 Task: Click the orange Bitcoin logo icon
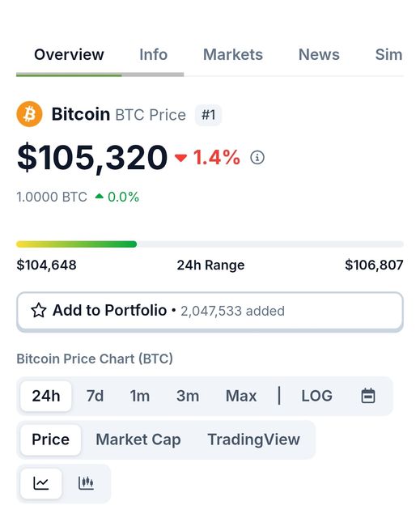coord(29,114)
